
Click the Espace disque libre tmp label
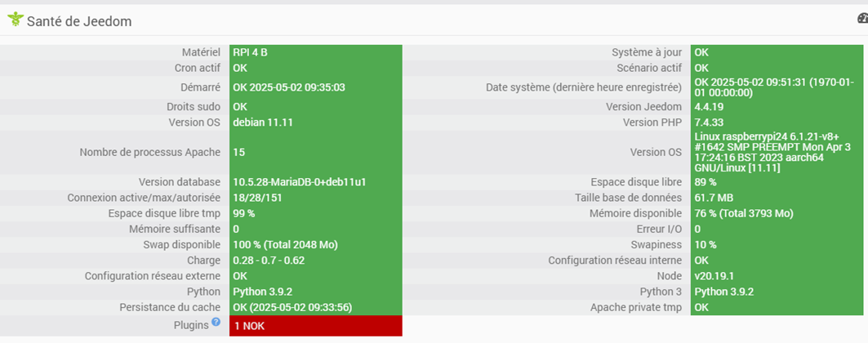pos(164,213)
